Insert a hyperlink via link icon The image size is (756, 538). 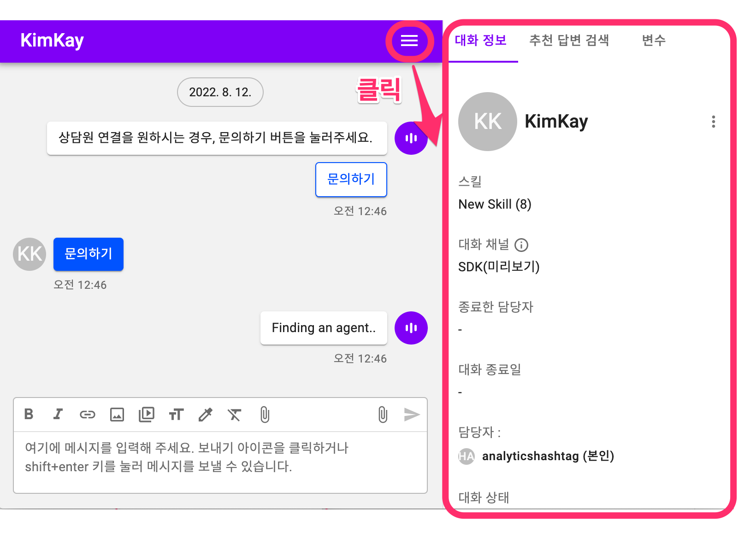tap(87, 415)
